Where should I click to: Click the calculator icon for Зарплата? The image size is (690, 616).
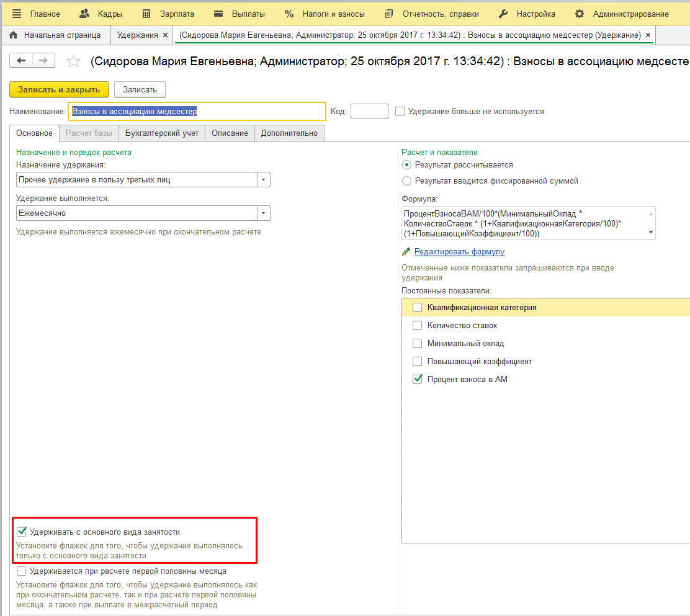coord(146,14)
